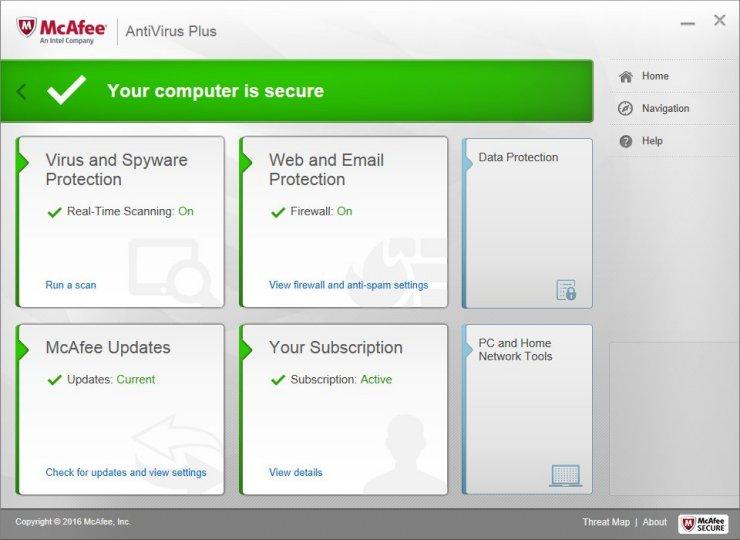Select the Help menu item
This screenshot has height=540, width=740.
(652, 141)
